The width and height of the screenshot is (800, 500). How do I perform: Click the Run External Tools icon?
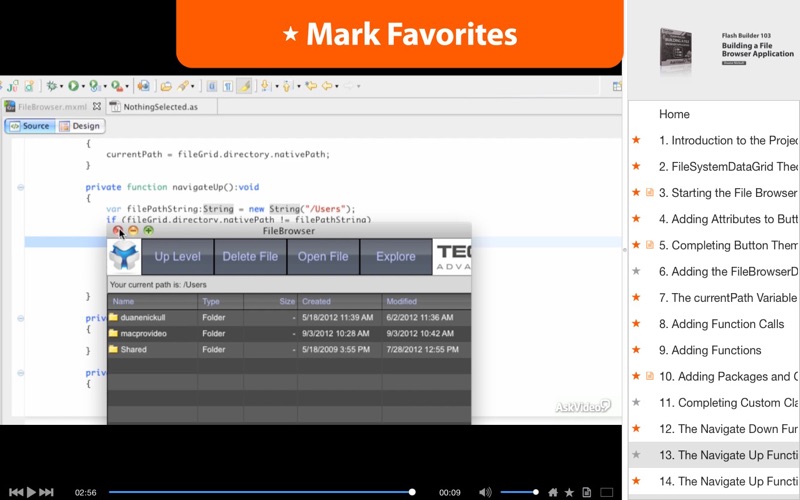point(117,86)
